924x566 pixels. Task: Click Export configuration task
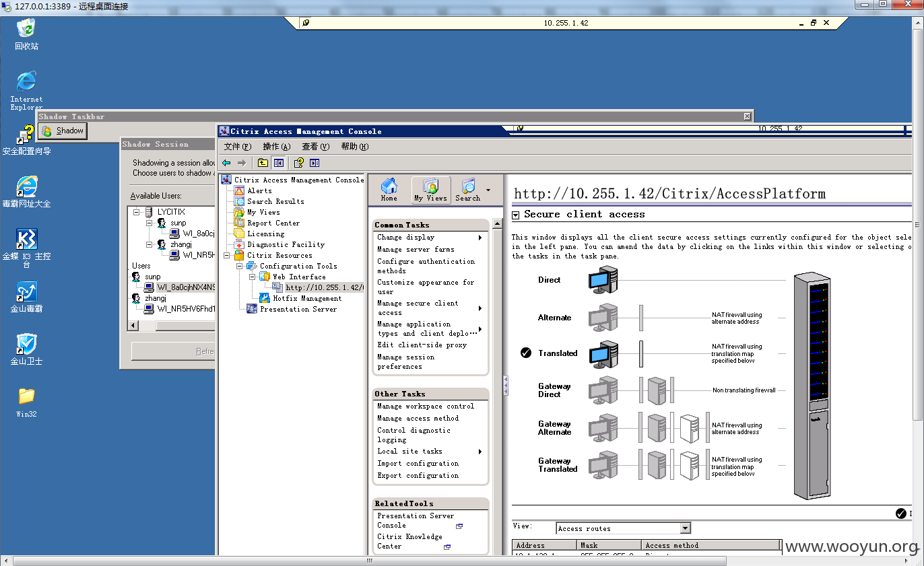pyautogui.click(x=418, y=476)
